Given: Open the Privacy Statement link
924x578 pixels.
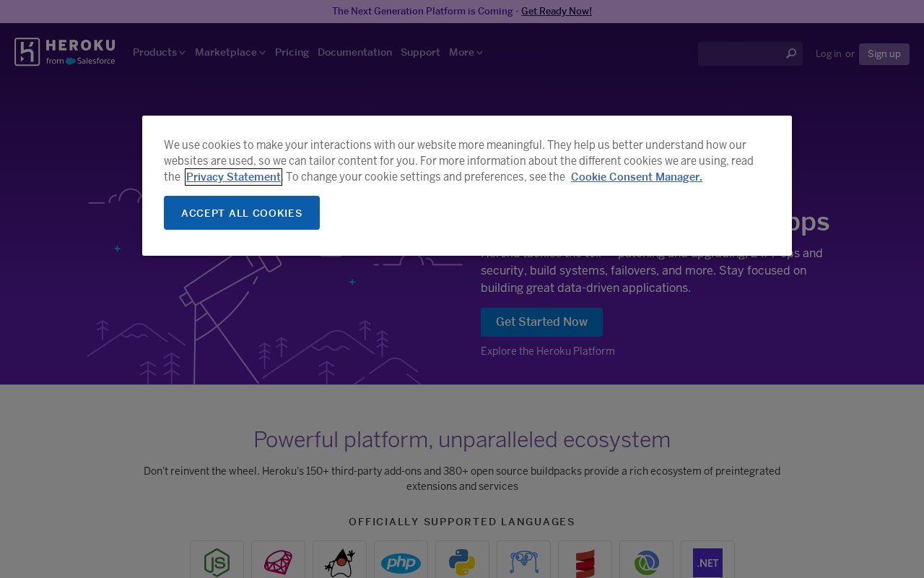Looking at the screenshot, I should 233,177.
